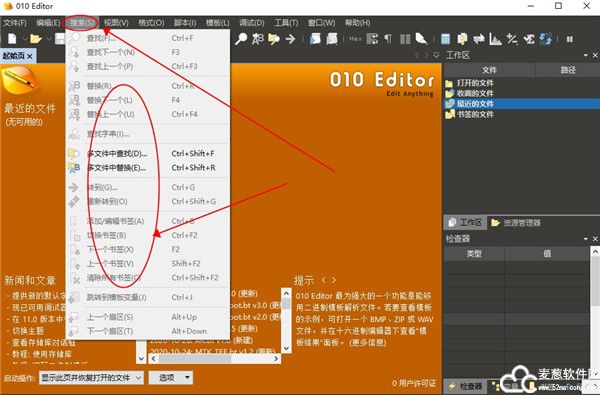
Task: Show next tip with right arrow
Action: click(334, 280)
